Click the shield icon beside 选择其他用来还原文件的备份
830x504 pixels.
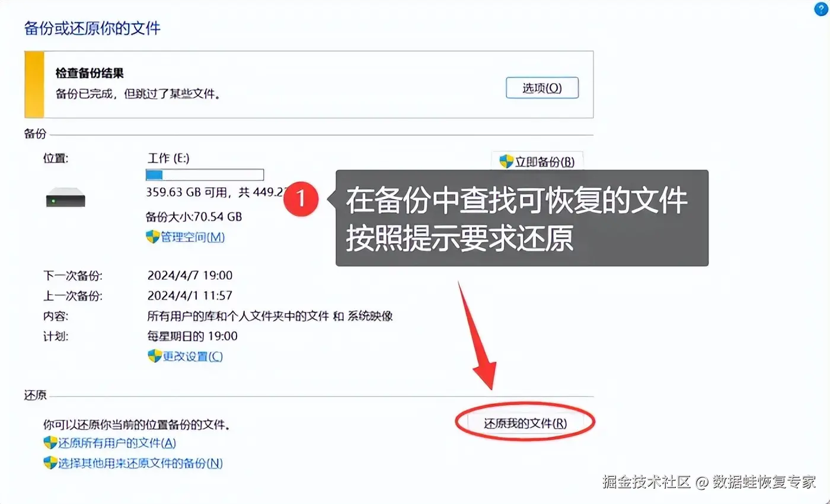pyautogui.click(x=50, y=463)
